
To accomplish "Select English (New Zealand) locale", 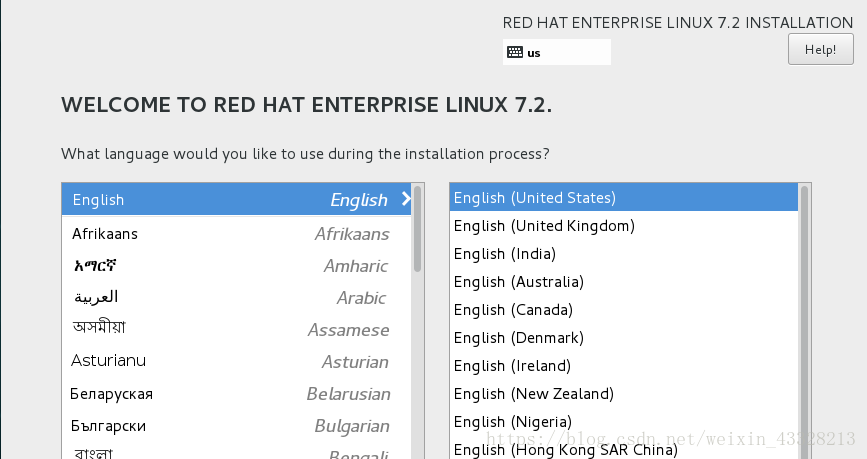I will 624,394.
